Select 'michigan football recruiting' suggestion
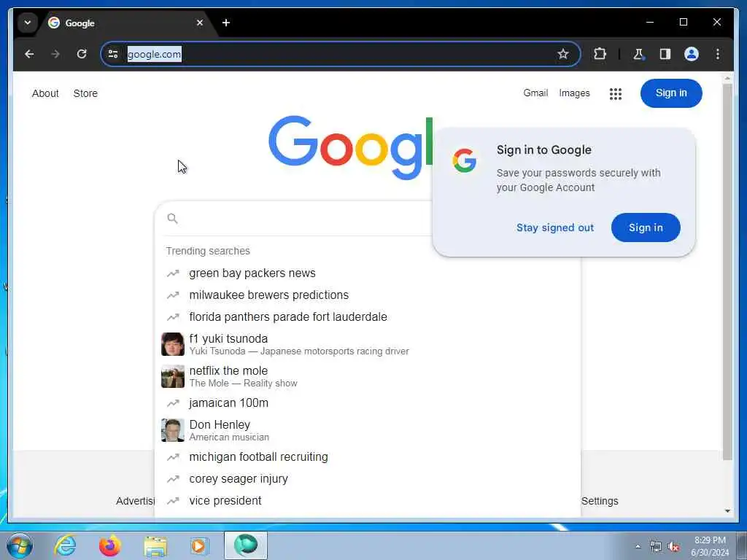The image size is (747, 560). tap(367, 457)
